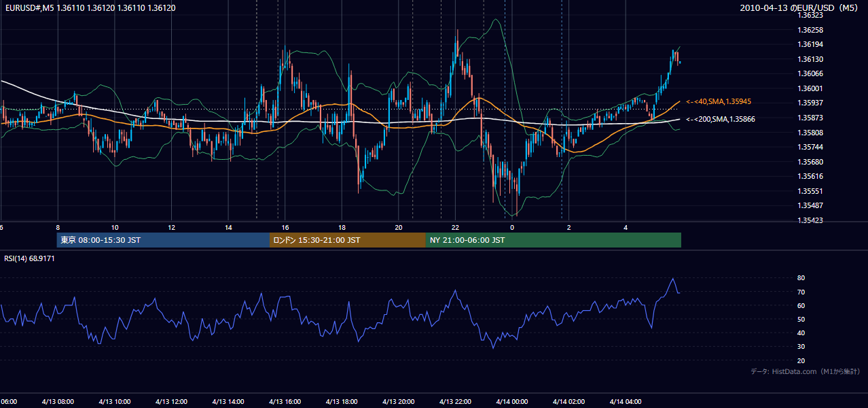Click price level 1.35551 on the axis
Viewport: 868px width, 408px height.
point(810,191)
